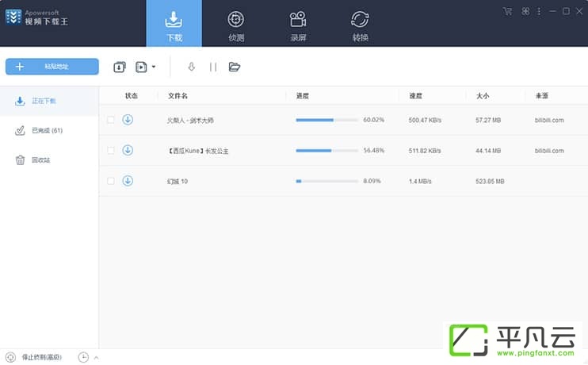This screenshot has width=588, height=365.
Task: Click speed value 1.4 MB/s
Action: point(420,182)
